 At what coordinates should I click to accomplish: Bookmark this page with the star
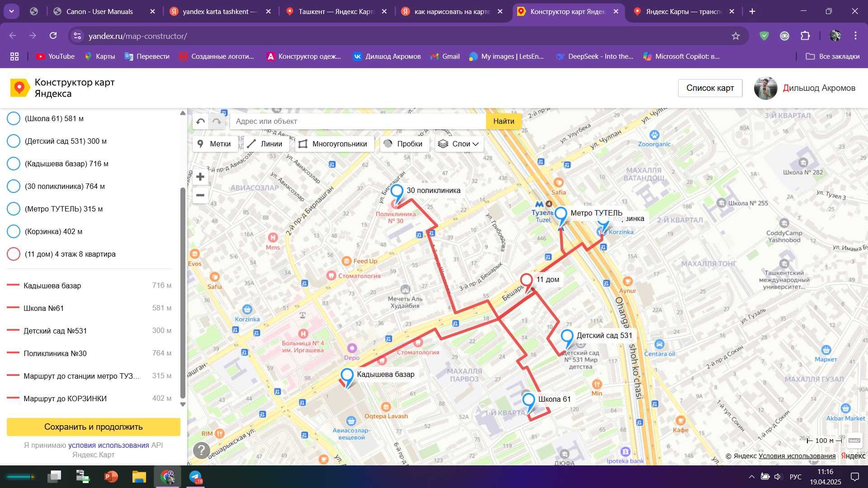pos(736,36)
